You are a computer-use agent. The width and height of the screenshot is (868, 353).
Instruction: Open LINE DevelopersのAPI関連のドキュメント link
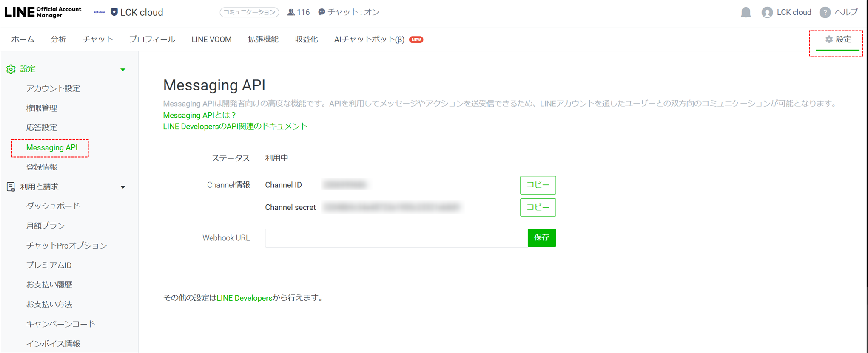tap(235, 126)
